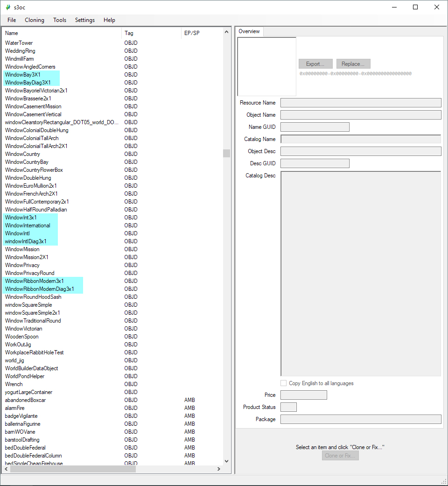Click the s3oc application icon in title bar
The height and width of the screenshot is (486, 448).
pos(8,7)
